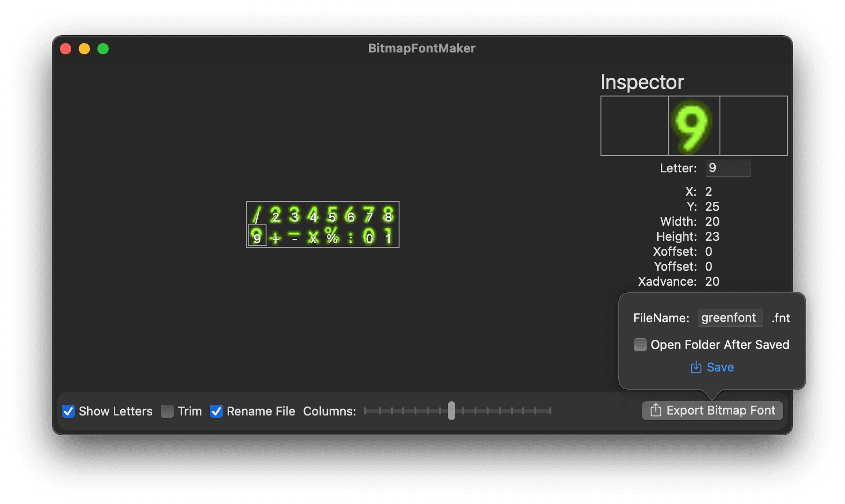Select the colon glyph
845x504 pixels.
click(351, 238)
